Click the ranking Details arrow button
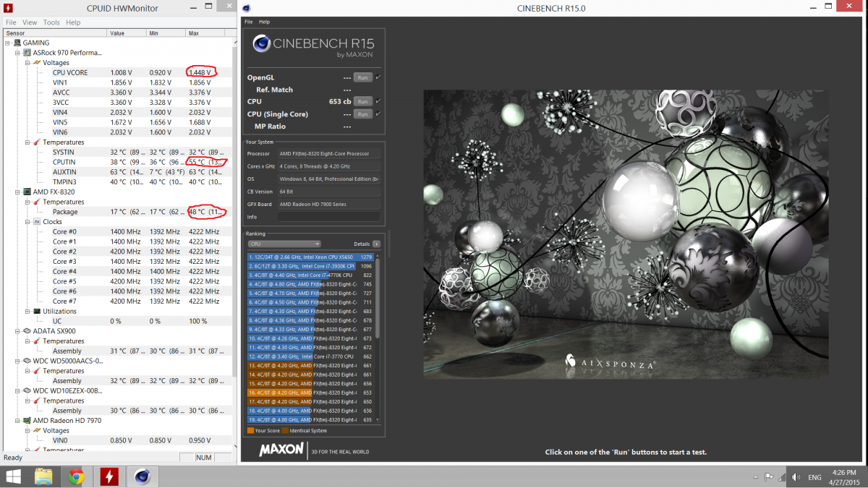 (376, 244)
